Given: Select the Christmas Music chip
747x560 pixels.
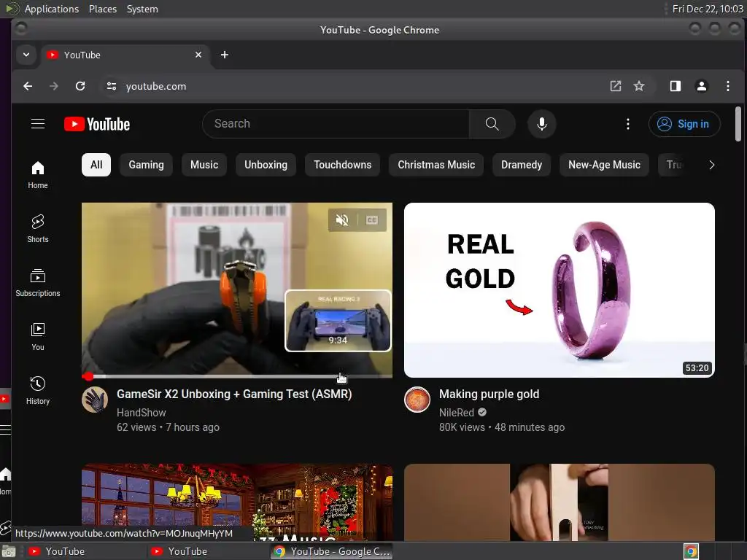Looking at the screenshot, I should 436,165.
